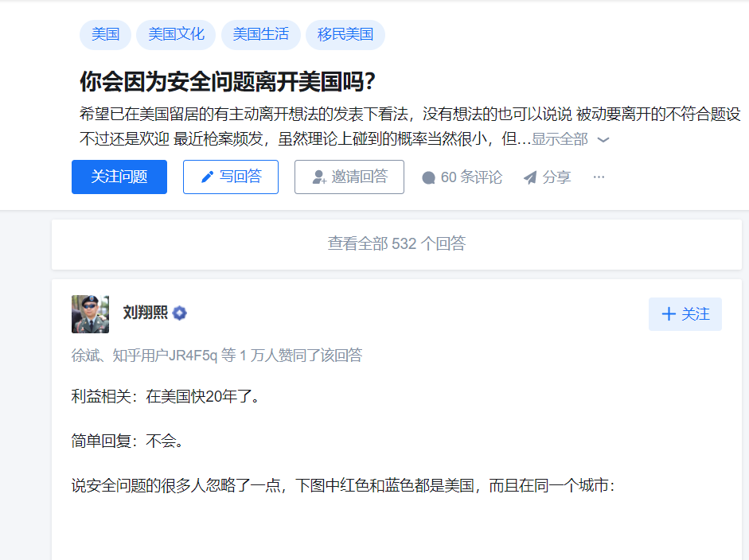Open the 美国 topic tag

105,35
